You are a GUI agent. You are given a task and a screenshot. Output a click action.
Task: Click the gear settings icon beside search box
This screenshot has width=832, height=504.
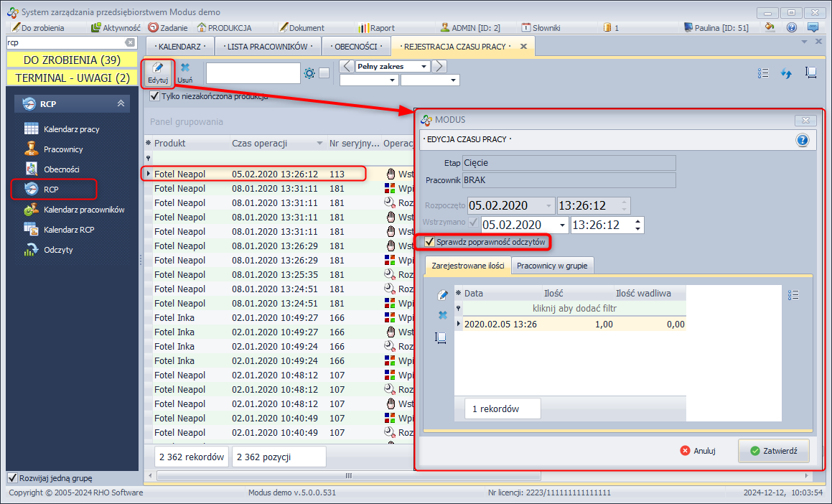click(309, 73)
